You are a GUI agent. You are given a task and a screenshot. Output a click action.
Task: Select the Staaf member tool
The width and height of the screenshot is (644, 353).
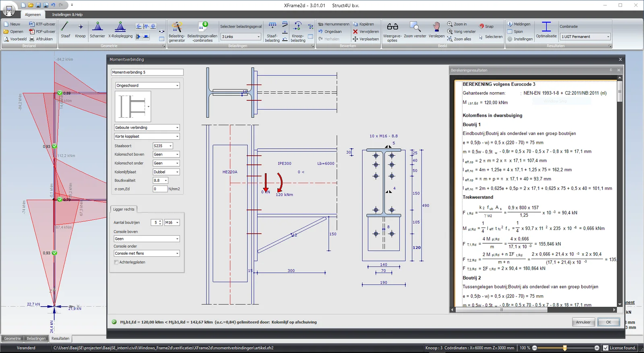(x=65, y=31)
